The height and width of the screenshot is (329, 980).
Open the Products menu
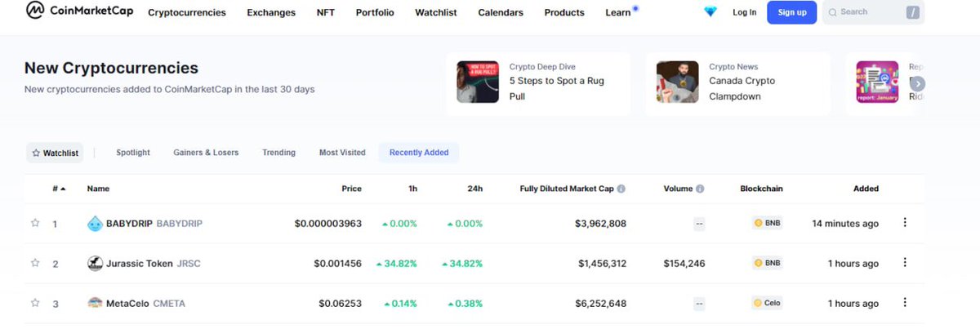(x=564, y=12)
